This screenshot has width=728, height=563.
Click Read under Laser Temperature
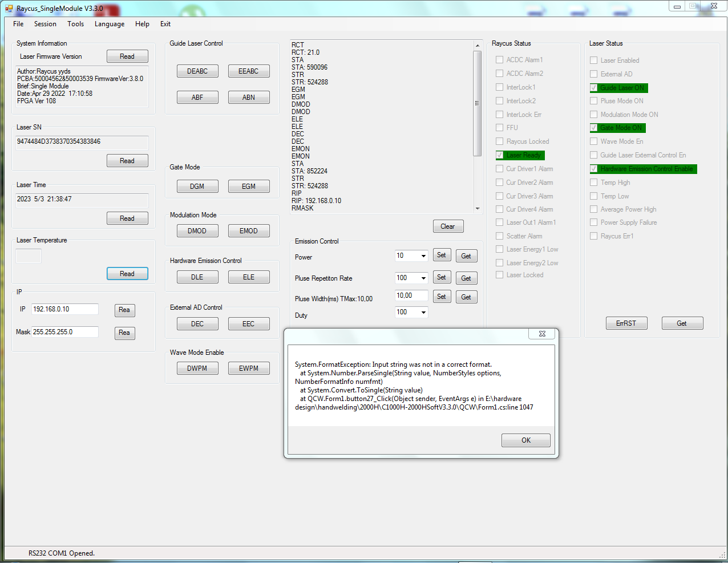[127, 274]
